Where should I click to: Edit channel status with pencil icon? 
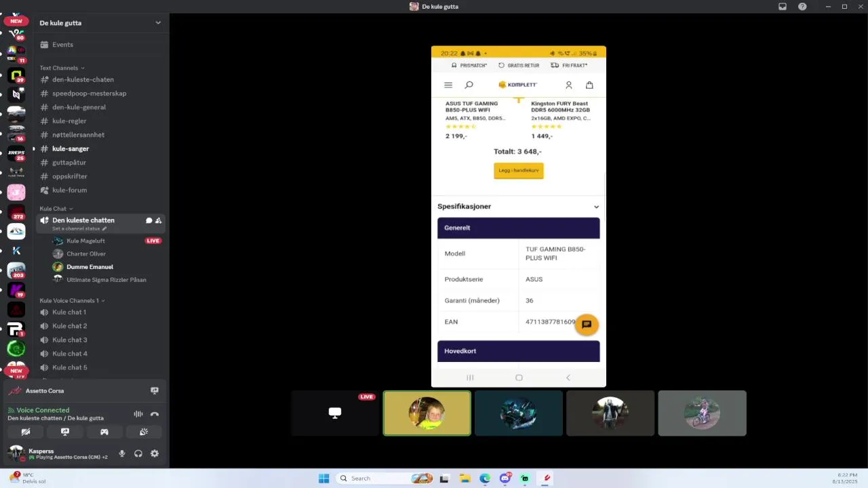click(104, 229)
